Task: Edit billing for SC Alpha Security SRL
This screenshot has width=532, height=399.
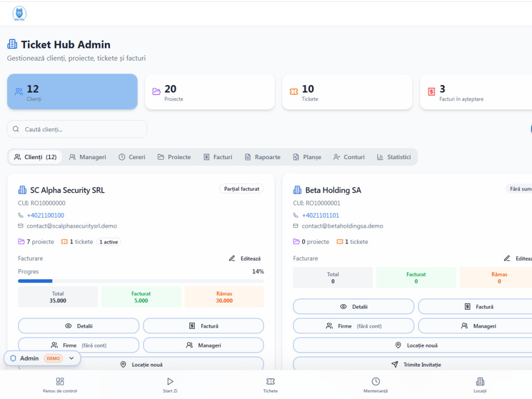Action: point(245,259)
